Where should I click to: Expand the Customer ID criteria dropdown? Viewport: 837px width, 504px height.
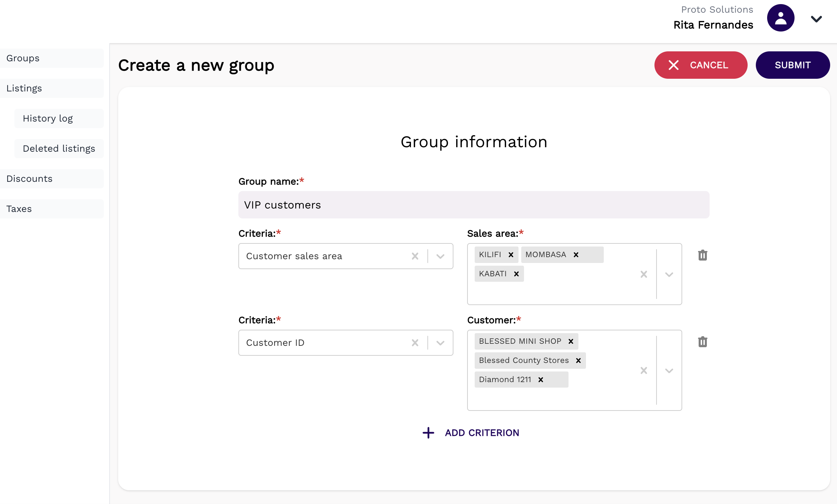(x=440, y=343)
